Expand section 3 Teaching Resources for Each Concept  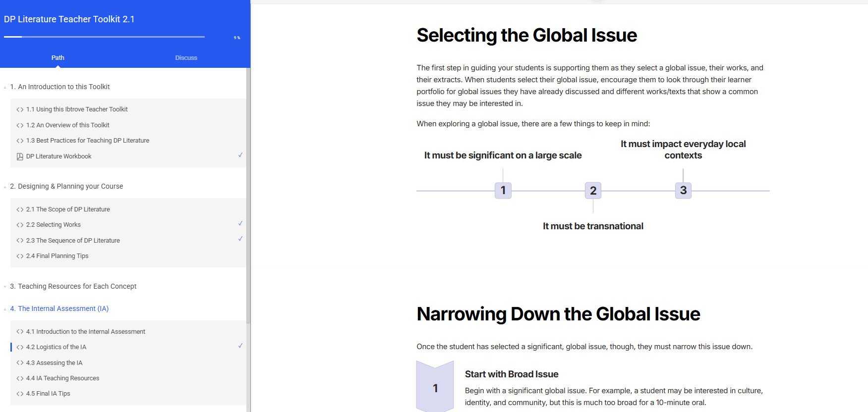pyautogui.click(x=5, y=287)
